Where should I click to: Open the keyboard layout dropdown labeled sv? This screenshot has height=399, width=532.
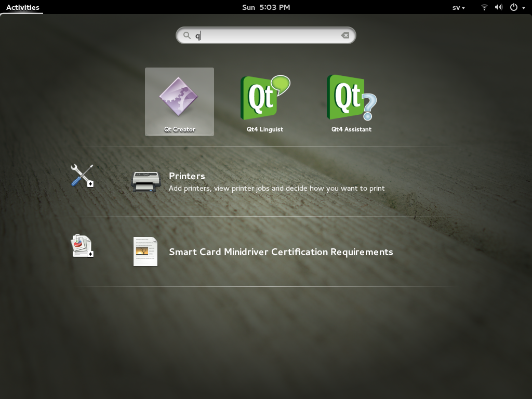tap(457, 7)
